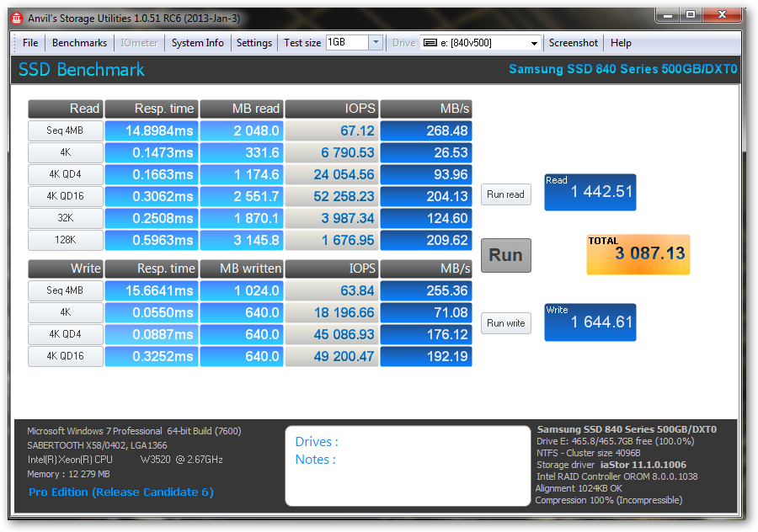This screenshot has width=758, height=532.
Task: Click the Compression 100% (Incompressible) text
Action: [x=609, y=500]
